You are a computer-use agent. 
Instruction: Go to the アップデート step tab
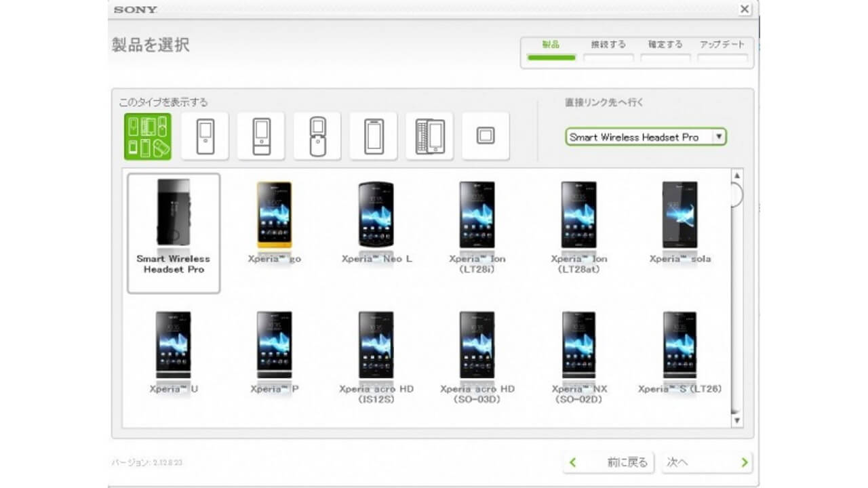coord(722,51)
